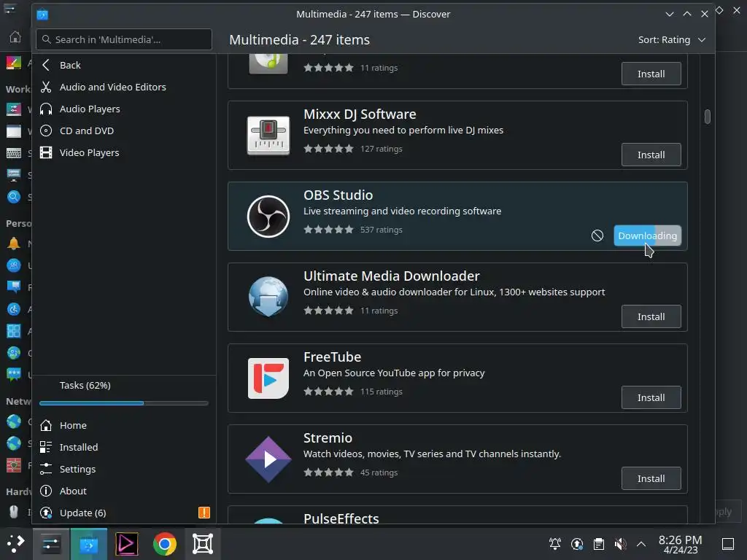Click the Tasks progress bar

pos(124,403)
